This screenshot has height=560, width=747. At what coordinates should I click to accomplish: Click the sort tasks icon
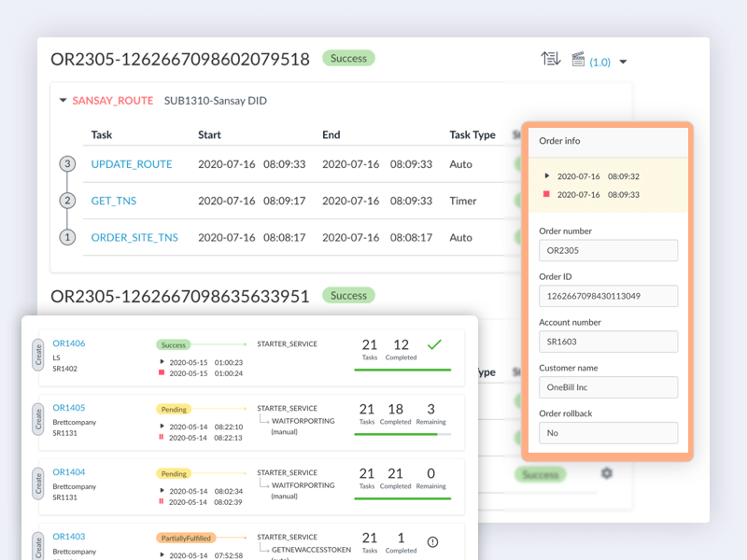tap(552, 58)
